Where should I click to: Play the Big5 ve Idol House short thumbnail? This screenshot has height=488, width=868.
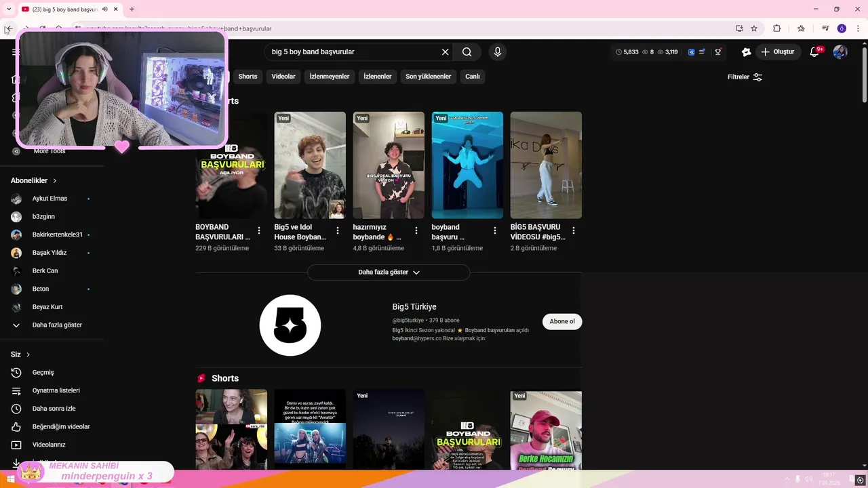coord(310,165)
